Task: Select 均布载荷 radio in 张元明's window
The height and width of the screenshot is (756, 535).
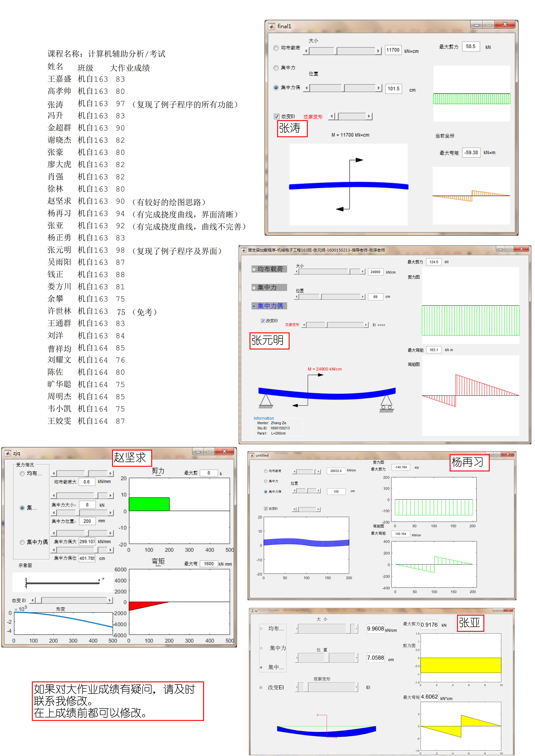Action: (254, 269)
